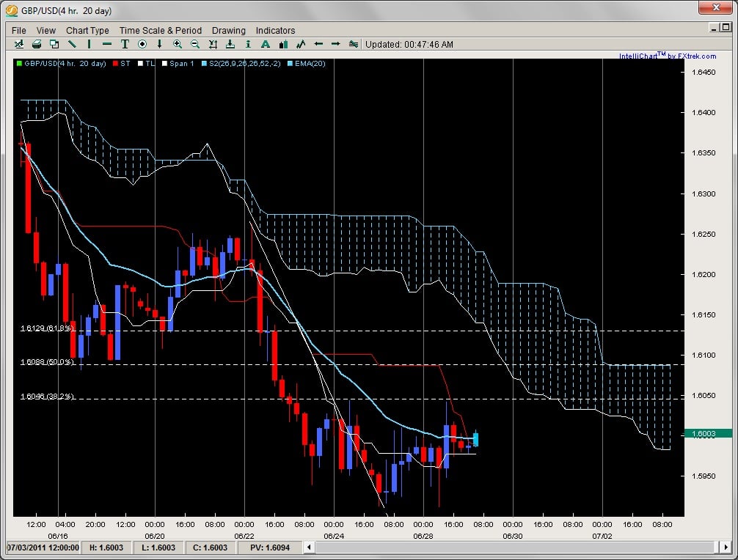Shift the chart right with arrow icon

click(x=335, y=44)
